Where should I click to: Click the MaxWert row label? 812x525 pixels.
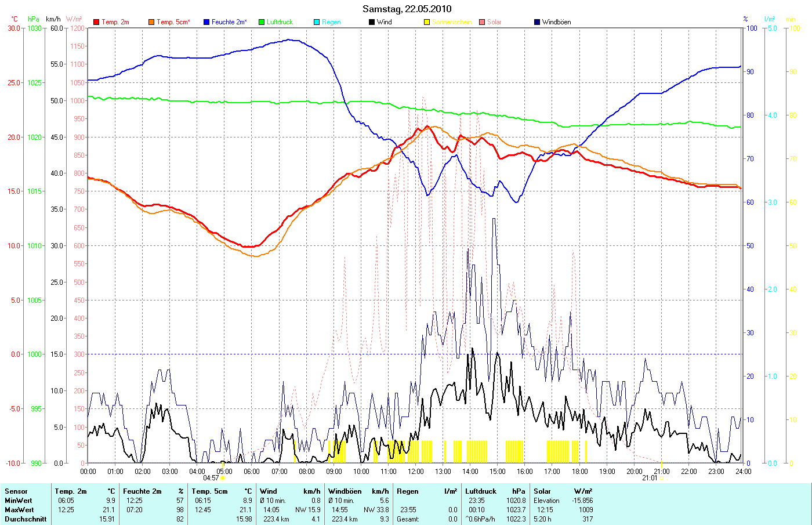[19, 510]
